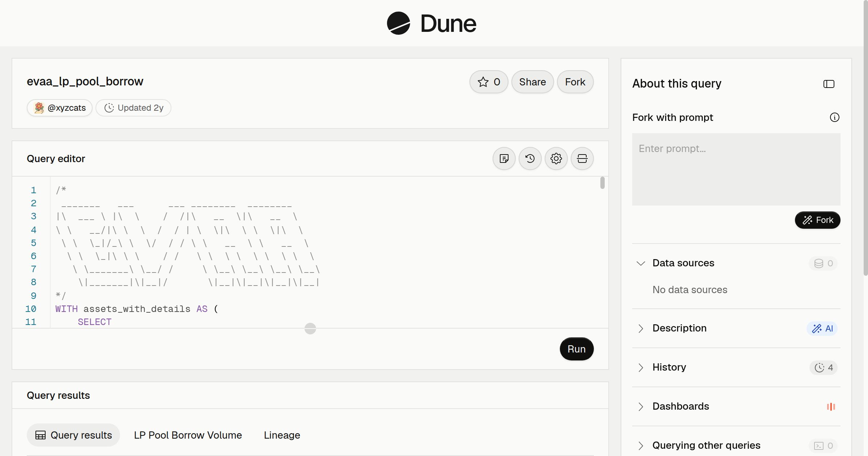Viewport: 868px width, 456px height.
Task: Focus the Enter prompt text area
Action: [x=736, y=169]
